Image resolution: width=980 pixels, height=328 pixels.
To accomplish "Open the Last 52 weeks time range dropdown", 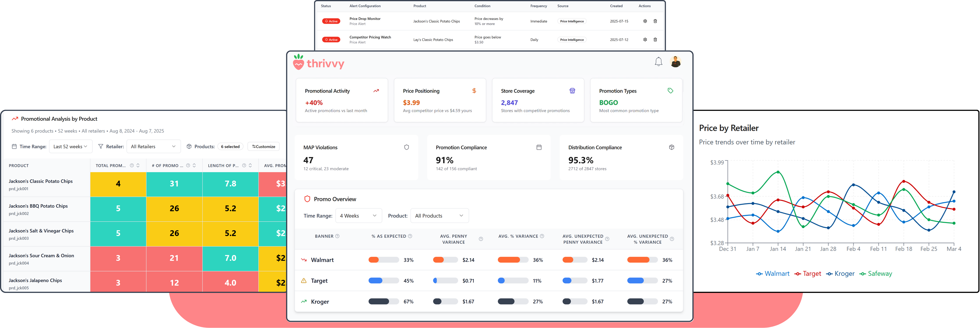I will pyautogui.click(x=71, y=146).
